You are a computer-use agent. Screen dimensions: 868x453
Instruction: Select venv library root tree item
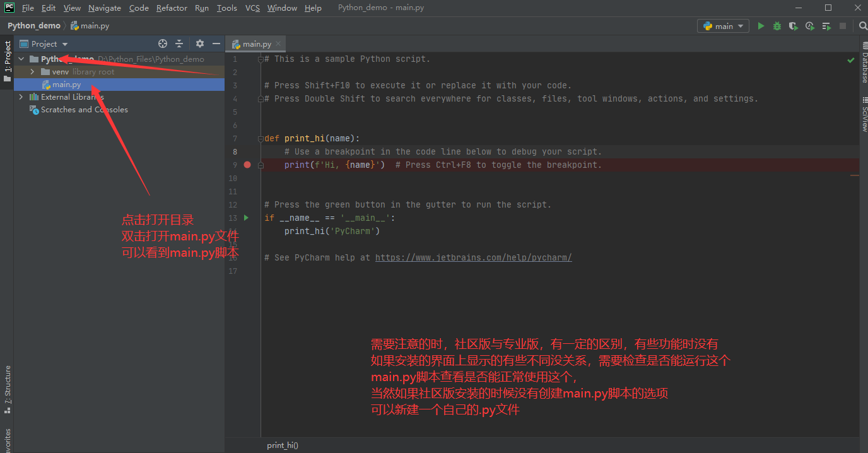[x=119, y=72]
